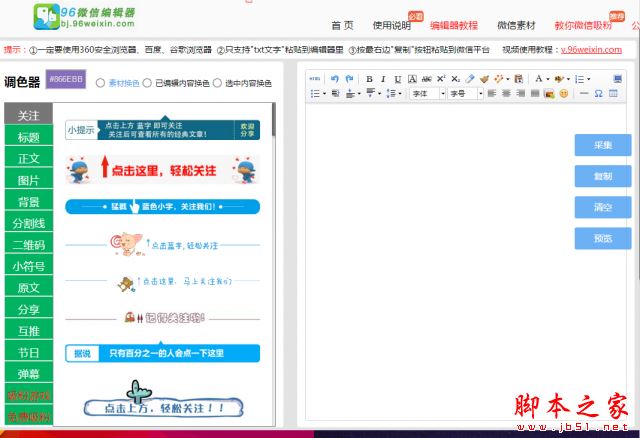The image size is (640, 438).
Task: Apply subscript formatting
Action: 456,79
